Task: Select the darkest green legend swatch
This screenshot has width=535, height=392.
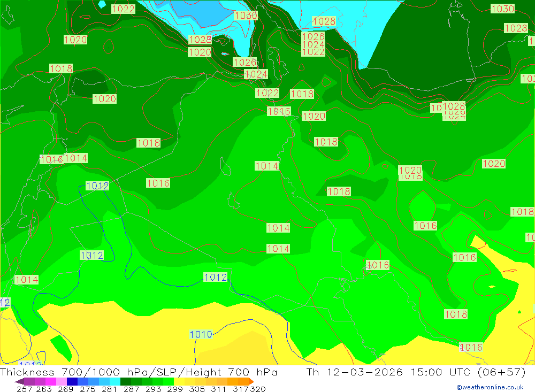Action: tap(126, 381)
